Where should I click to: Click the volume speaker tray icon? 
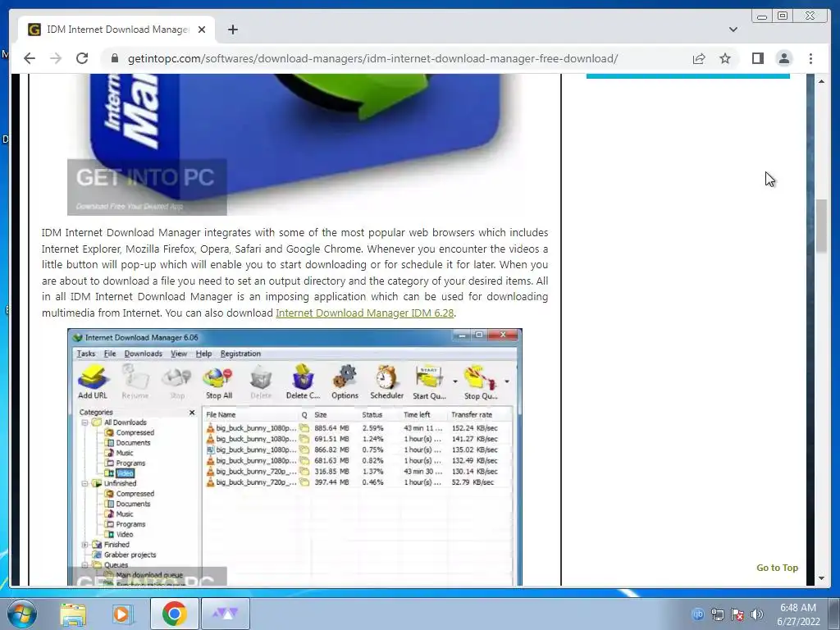point(757,614)
